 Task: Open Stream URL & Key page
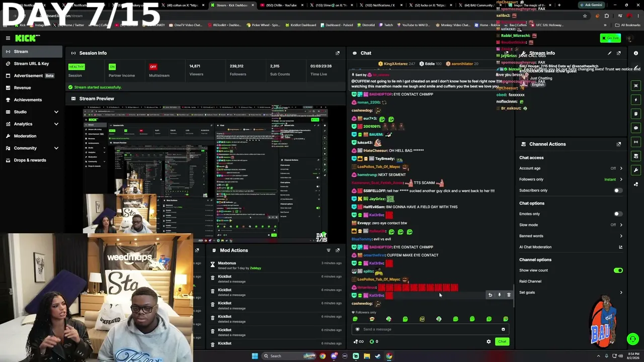(x=32, y=63)
